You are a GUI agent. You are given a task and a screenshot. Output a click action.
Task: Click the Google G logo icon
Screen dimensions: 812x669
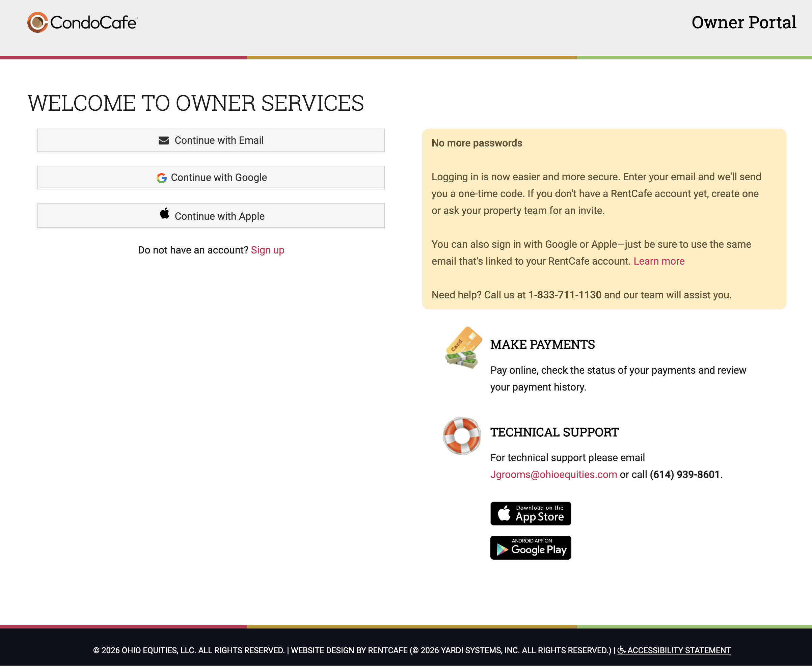coord(161,178)
